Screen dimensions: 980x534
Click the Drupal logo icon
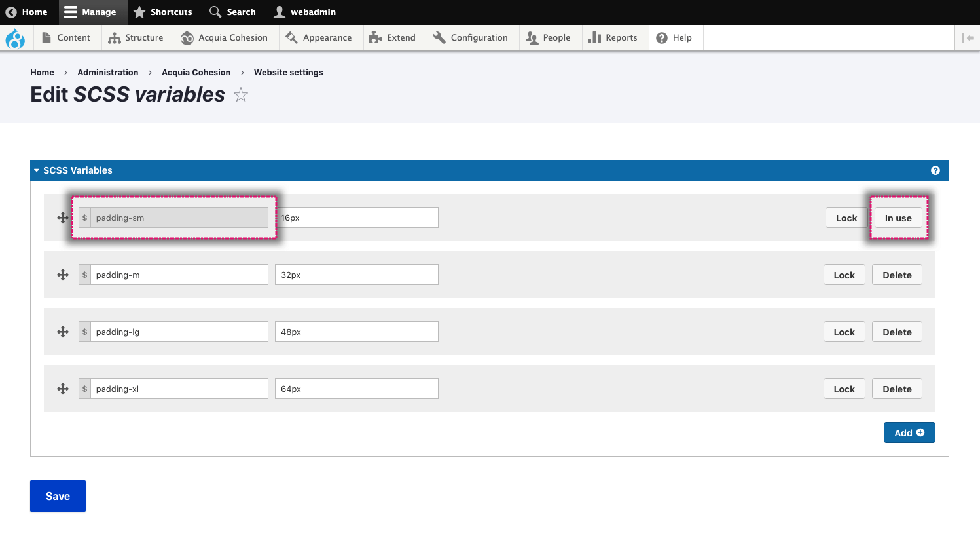click(15, 38)
